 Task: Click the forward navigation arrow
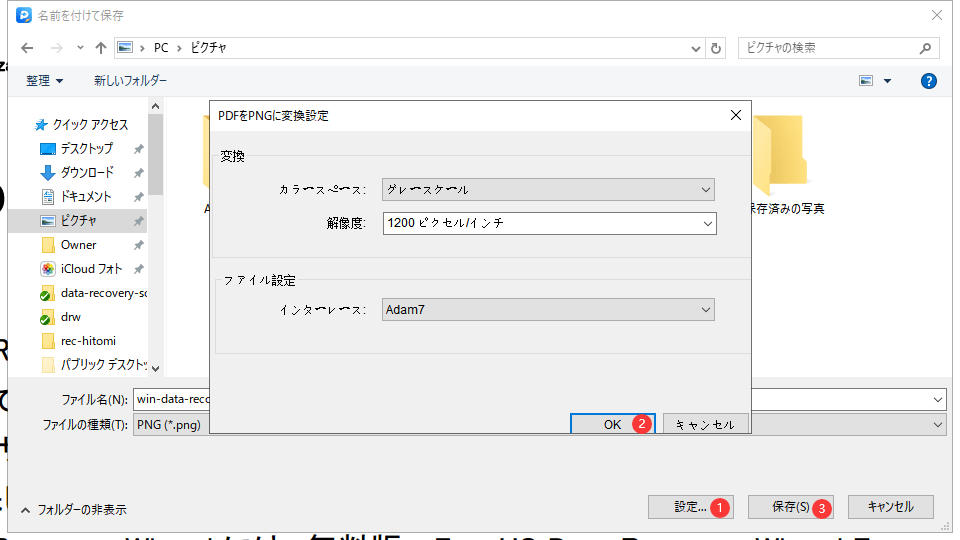56,48
